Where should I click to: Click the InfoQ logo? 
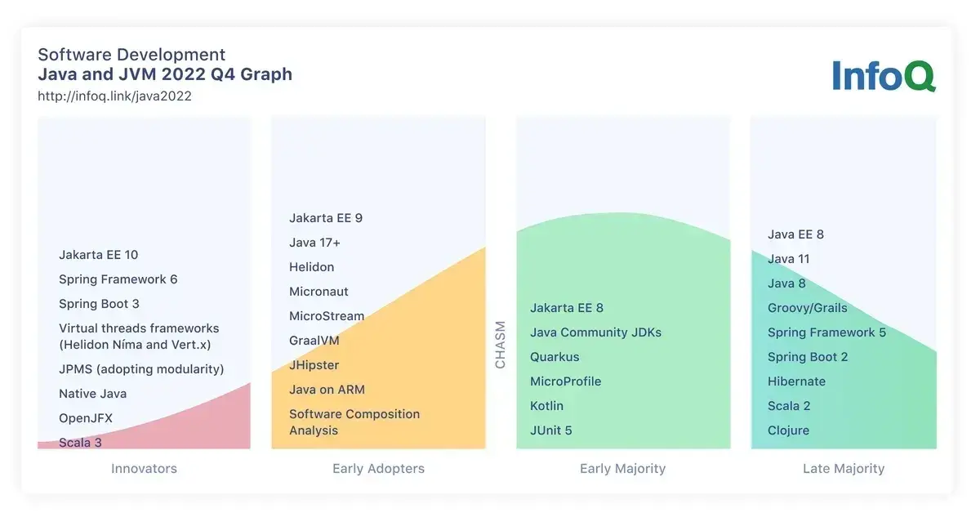[x=884, y=76]
